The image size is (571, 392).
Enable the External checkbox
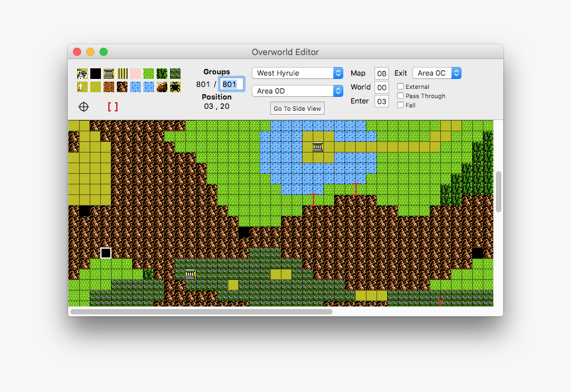399,86
